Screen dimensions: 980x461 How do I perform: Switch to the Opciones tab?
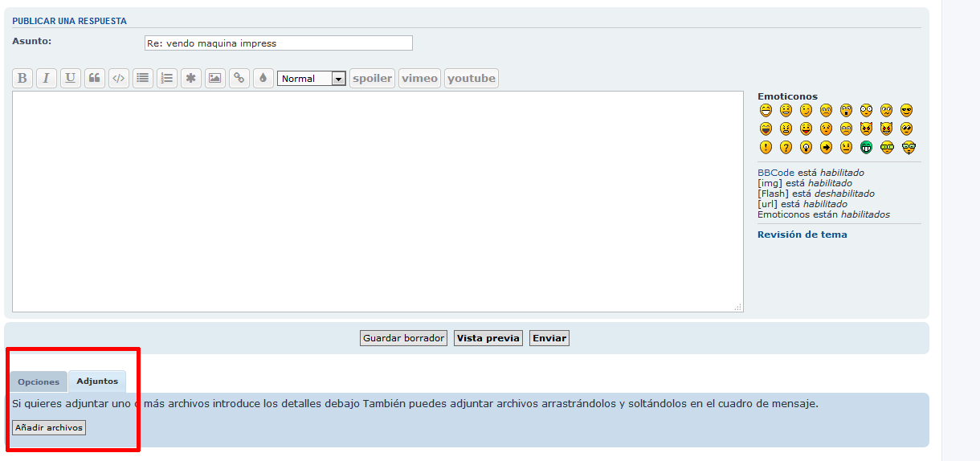39,381
